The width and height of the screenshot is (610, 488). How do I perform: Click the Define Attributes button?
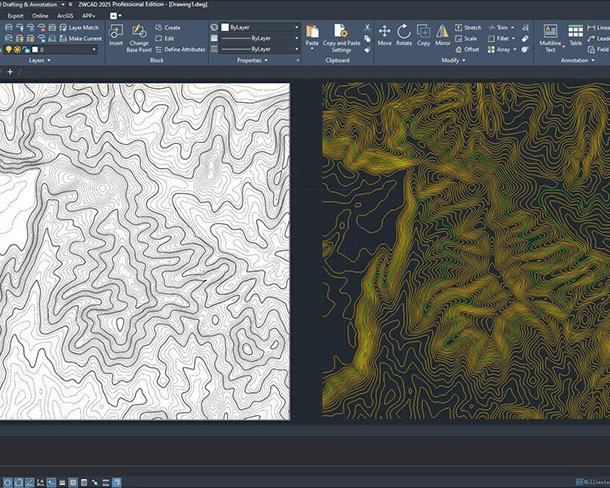click(180, 48)
